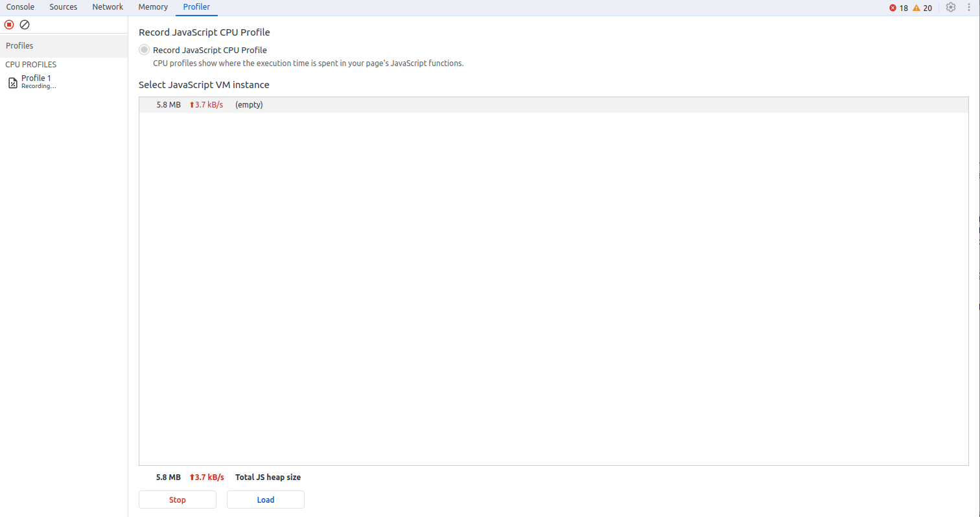View warnings by clicking the yellow warning triangle
This screenshot has height=517, width=980.
[916, 7]
